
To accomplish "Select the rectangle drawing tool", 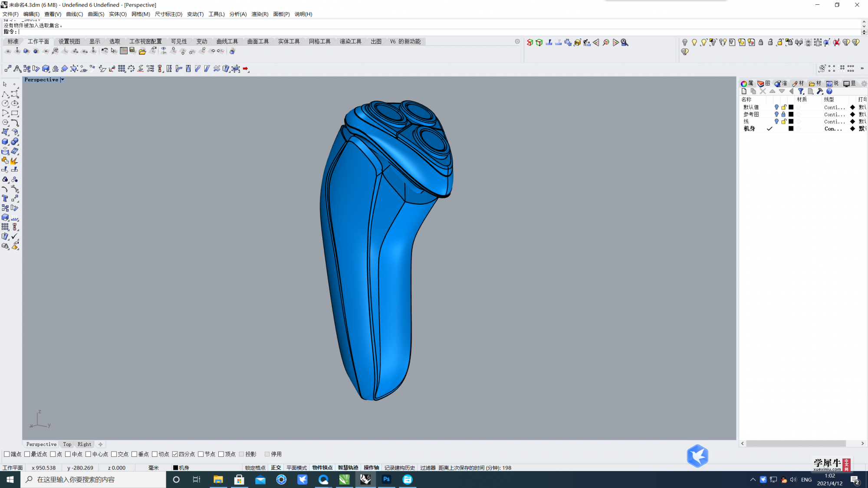I will point(15,113).
